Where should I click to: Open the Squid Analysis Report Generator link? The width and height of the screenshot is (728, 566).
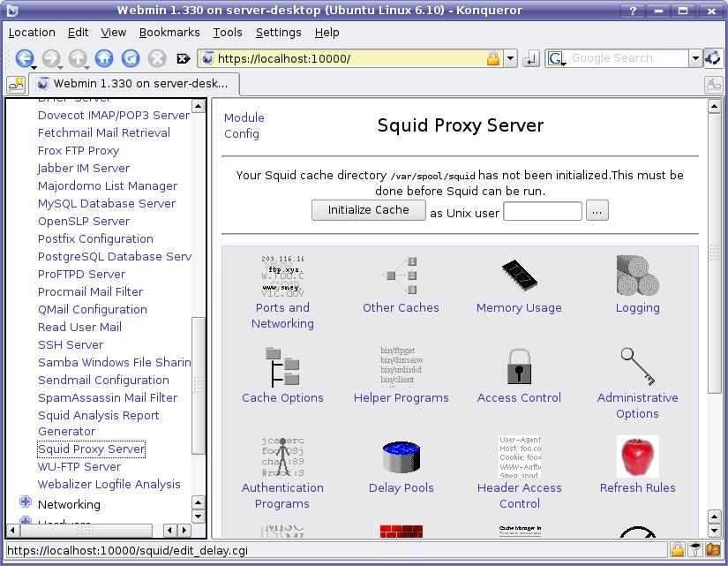tap(99, 423)
